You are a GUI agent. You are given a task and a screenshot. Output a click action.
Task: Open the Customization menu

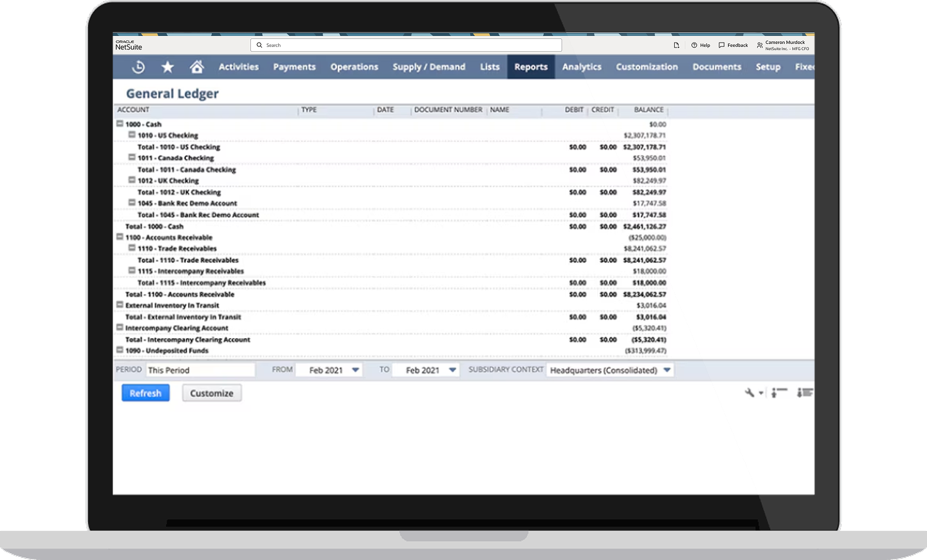646,67
